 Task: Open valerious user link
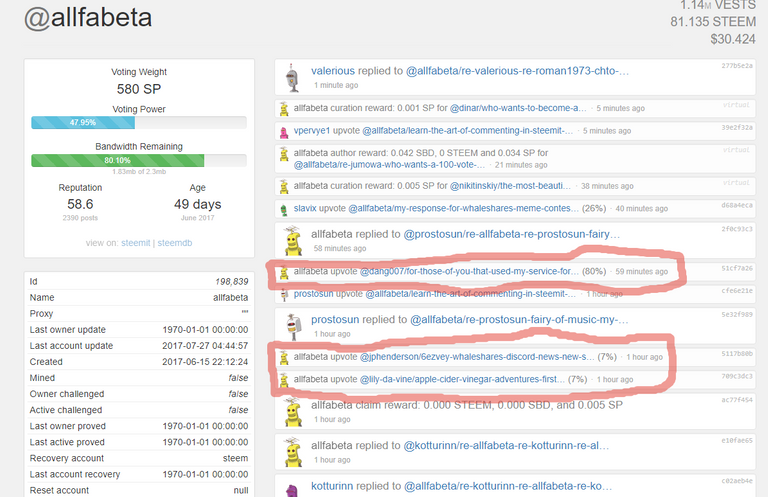[x=333, y=71]
